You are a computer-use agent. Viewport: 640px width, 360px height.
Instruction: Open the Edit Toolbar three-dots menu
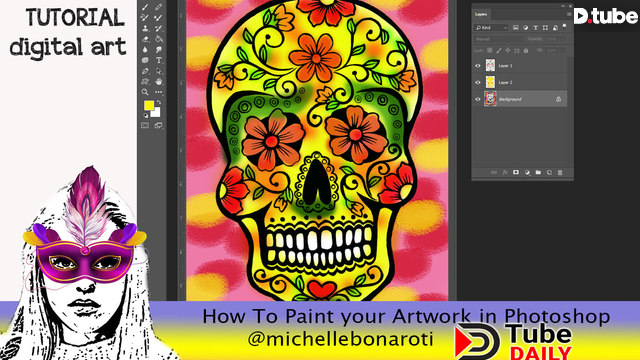click(158, 92)
